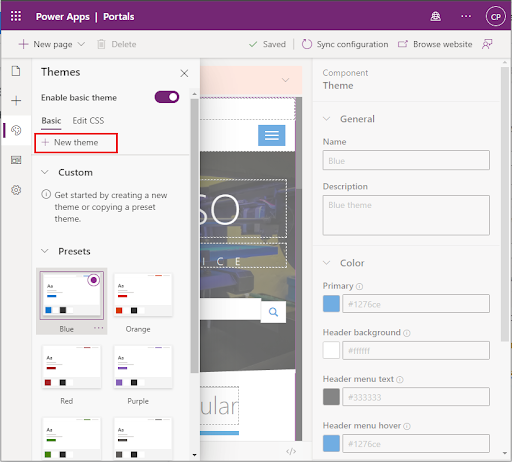The width and height of the screenshot is (512, 462).
Task: Open the environment icon in the header
Action: pyautogui.click(x=435, y=16)
